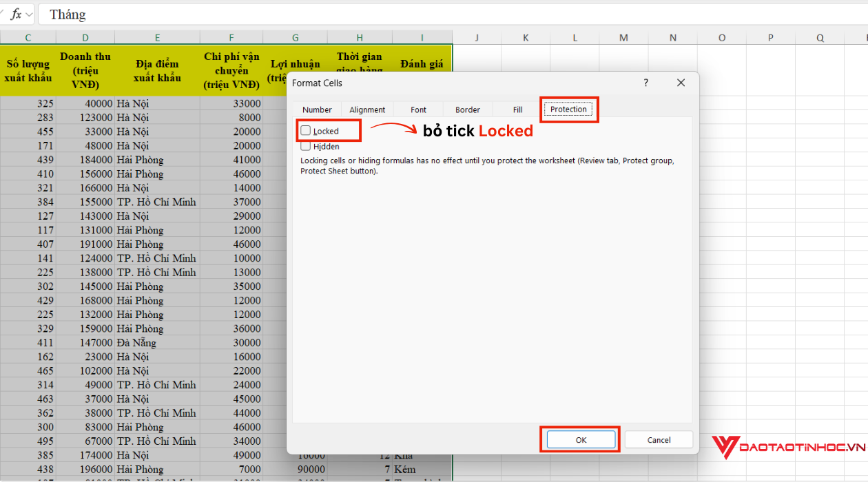This screenshot has height=482, width=868.
Task: Cancel the Format Cells dialog
Action: click(659, 440)
